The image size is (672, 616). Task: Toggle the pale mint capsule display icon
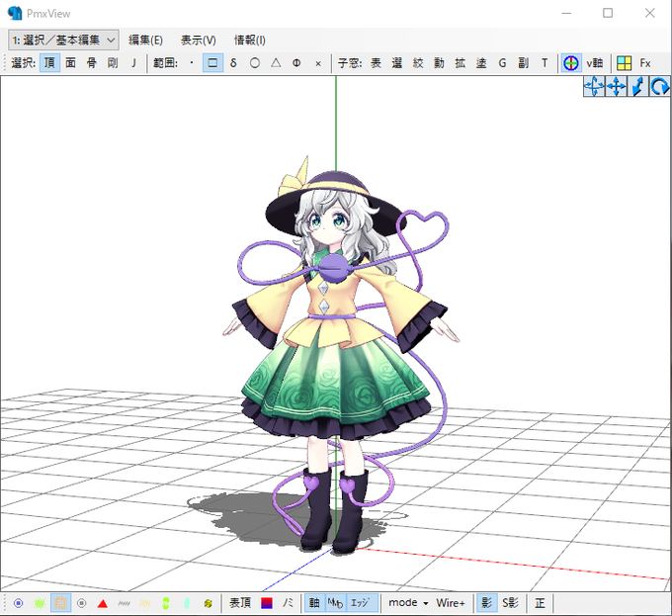[187, 603]
